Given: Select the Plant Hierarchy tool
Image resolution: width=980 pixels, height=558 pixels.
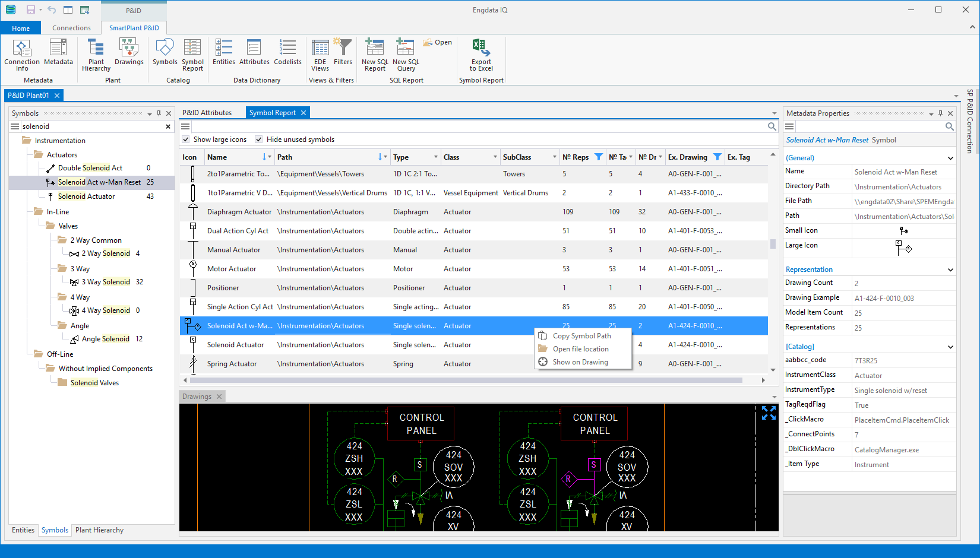Looking at the screenshot, I should pos(96,55).
